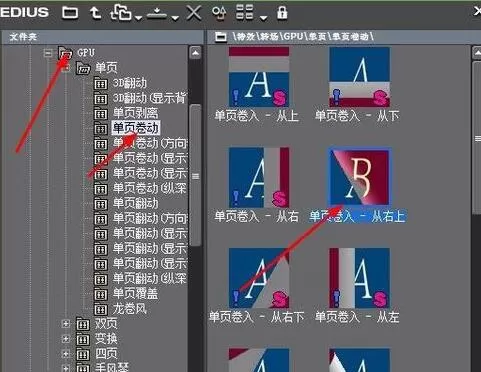Click the folder tree scrollbar up arrow
This screenshot has height=372, width=481.
tap(195, 53)
